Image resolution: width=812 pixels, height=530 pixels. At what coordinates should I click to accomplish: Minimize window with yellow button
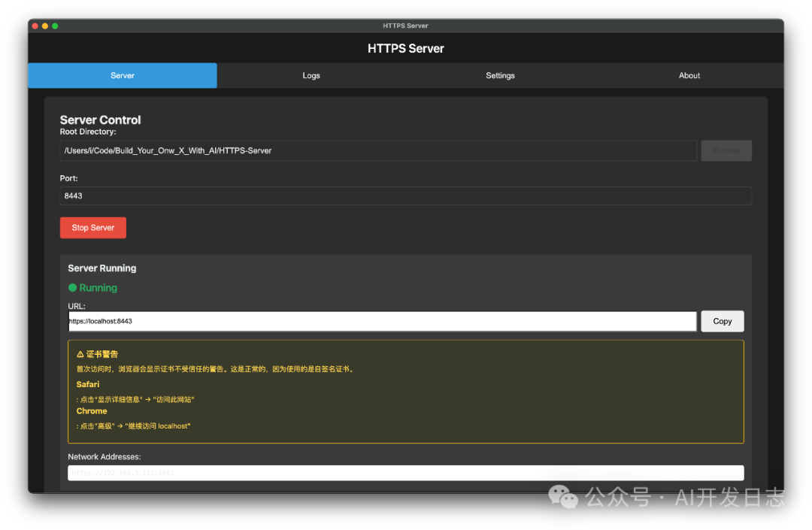[45, 26]
